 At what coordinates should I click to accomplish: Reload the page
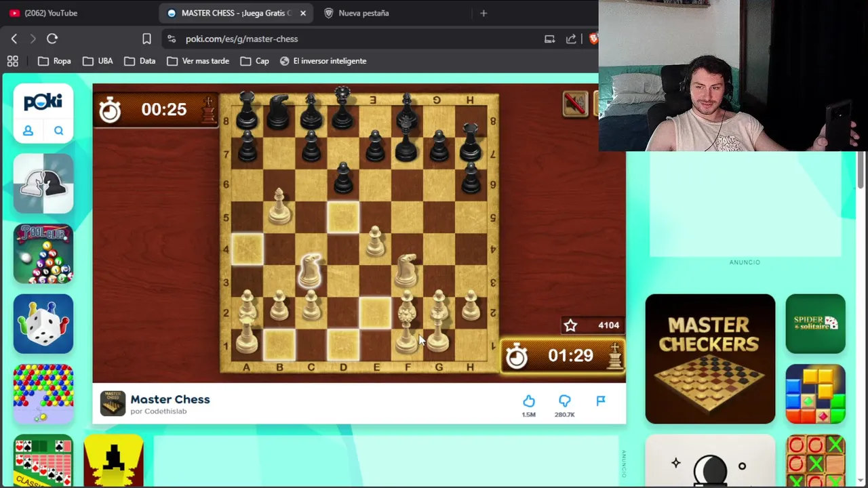pyautogui.click(x=52, y=39)
